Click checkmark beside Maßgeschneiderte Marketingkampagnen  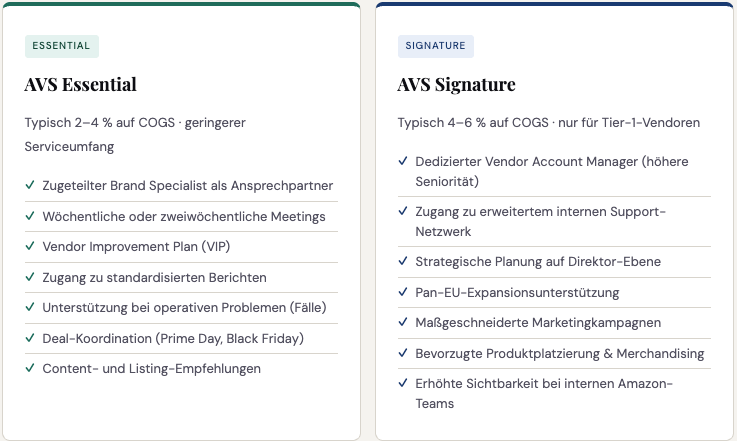pyautogui.click(x=403, y=322)
